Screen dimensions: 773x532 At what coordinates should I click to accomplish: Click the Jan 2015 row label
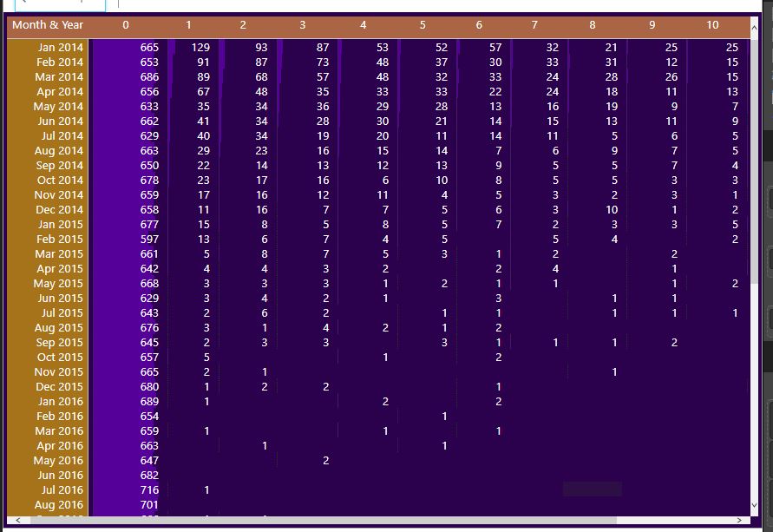click(x=61, y=224)
